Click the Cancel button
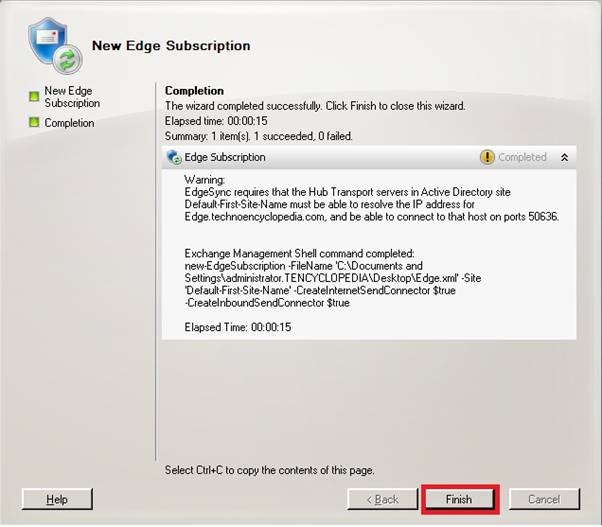This screenshot has height=527, width=602. pos(544,499)
